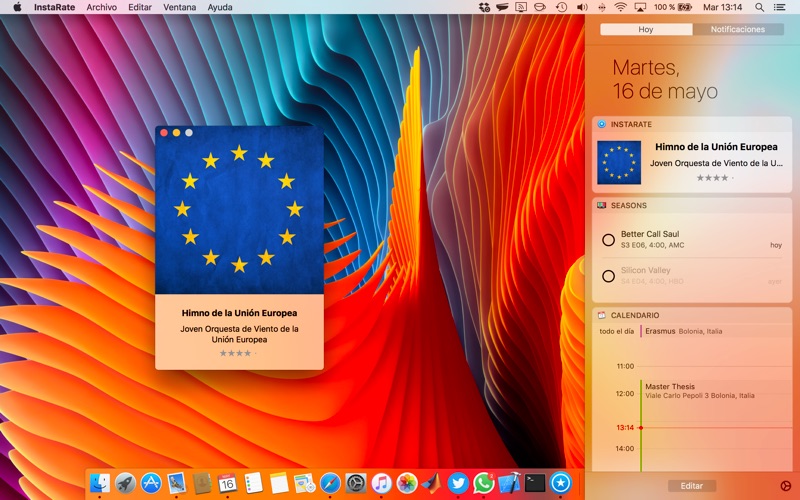Mark Silicon Valley episode as watched
The width and height of the screenshot is (800, 500).
[x=608, y=276]
